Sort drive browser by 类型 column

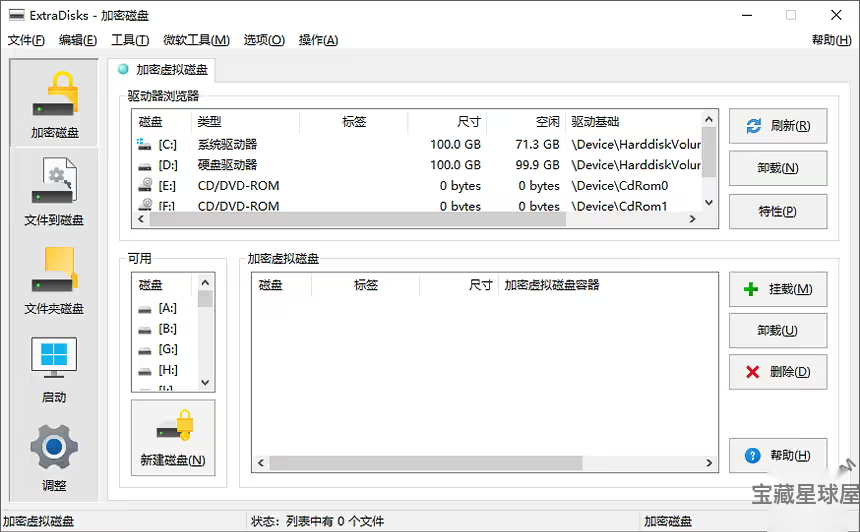click(246, 122)
